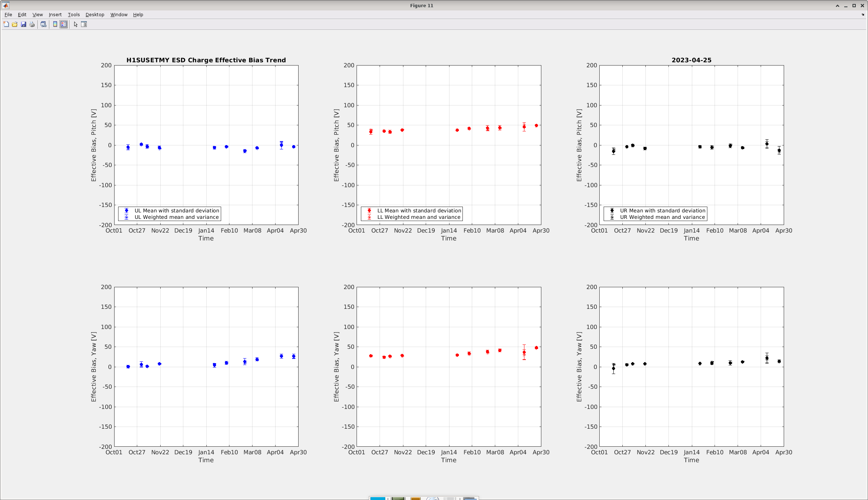Open the Property Inspector from the toolbar
Screen dimensions: 868x500
point(84,24)
